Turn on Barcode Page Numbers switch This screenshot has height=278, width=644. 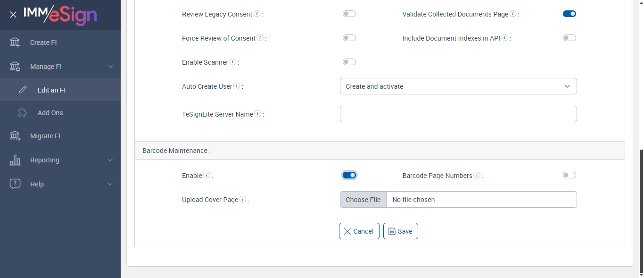[x=569, y=176]
